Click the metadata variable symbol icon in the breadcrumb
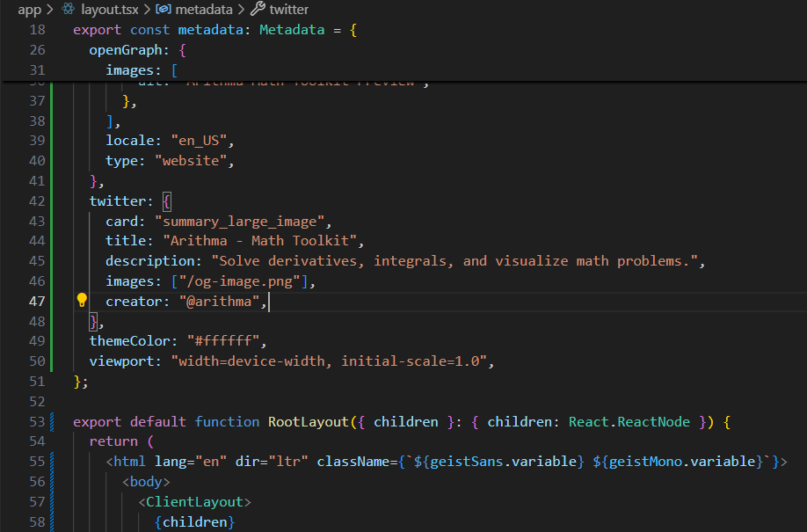 click(x=164, y=9)
